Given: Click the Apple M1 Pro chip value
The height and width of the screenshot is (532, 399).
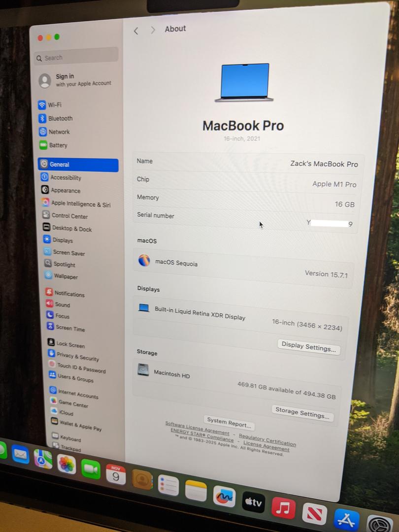Looking at the screenshot, I should tap(334, 184).
